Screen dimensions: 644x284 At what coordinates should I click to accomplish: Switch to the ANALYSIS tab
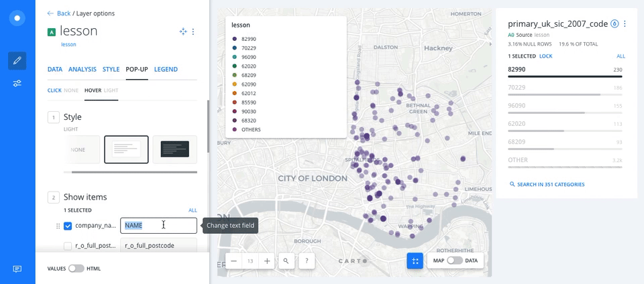[83, 69]
